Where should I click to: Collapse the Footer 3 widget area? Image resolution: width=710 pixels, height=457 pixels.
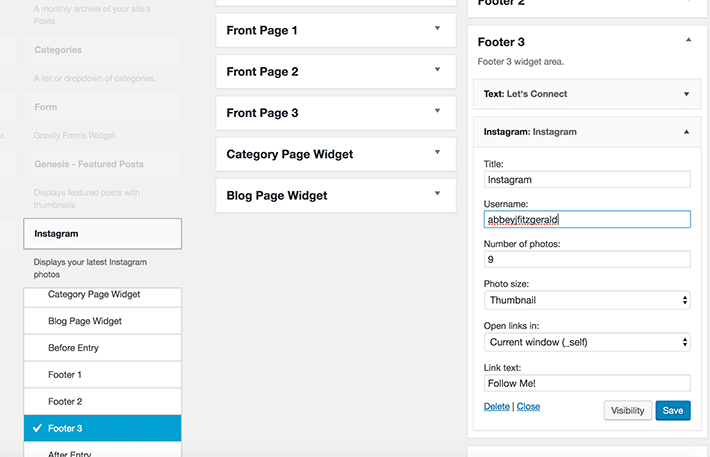click(x=686, y=41)
